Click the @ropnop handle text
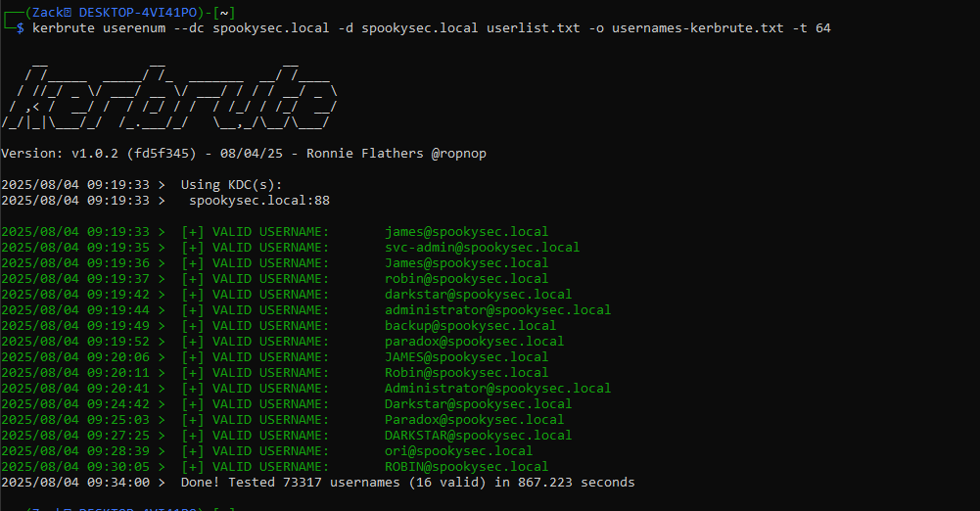Image resolution: width=980 pixels, height=511 pixels. point(459,154)
